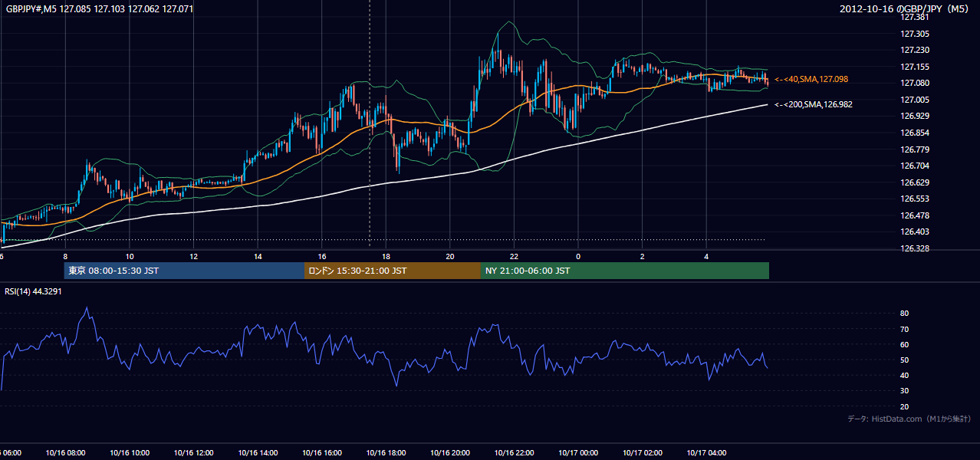Click the 10/16 20:00 date label
The height and width of the screenshot is (460, 980).
pos(450,453)
